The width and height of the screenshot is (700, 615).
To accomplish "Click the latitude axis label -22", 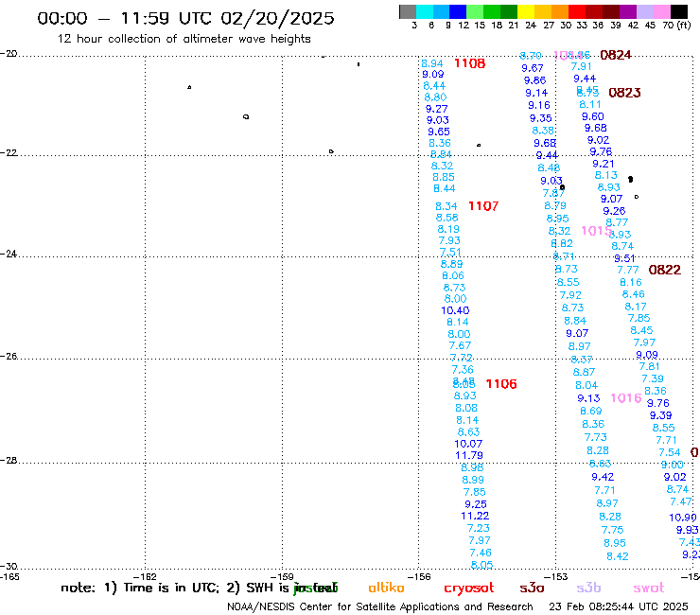I will click(9, 152).
